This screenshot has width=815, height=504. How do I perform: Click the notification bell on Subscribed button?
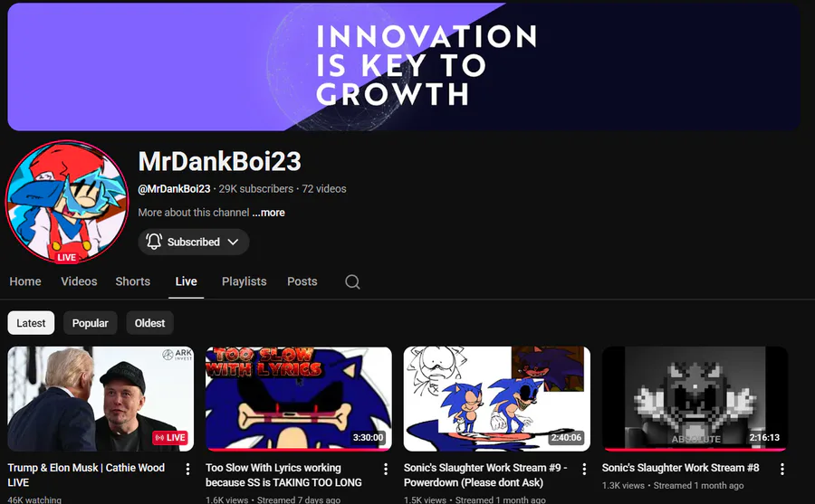(x=154, y=242)
